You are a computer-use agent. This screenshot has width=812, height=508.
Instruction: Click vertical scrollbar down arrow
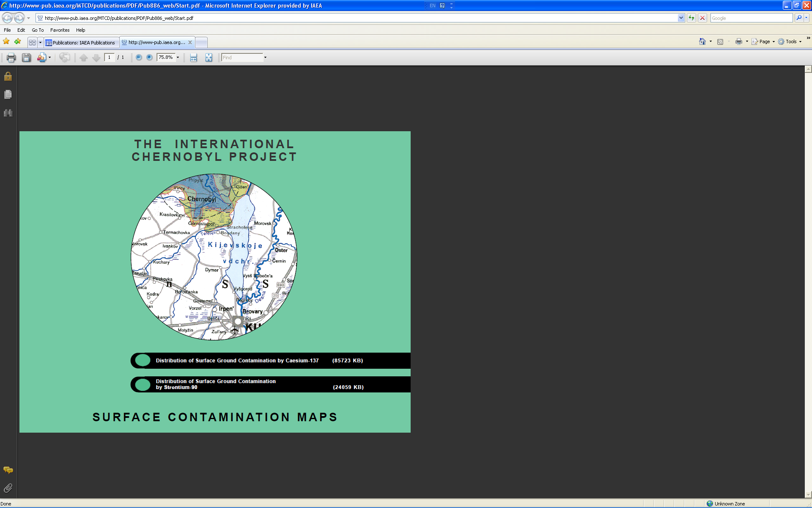808,495
